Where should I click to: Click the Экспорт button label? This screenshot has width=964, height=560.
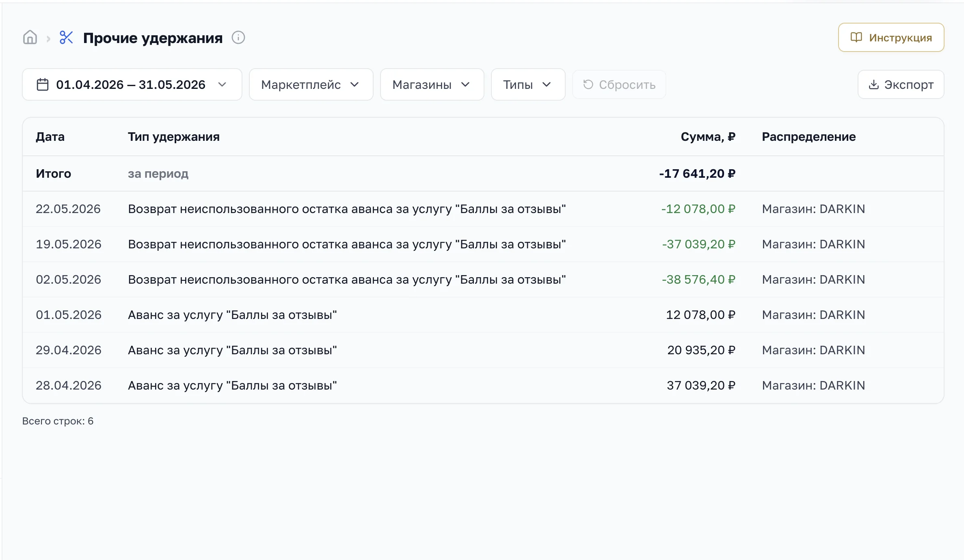point(909,84)
